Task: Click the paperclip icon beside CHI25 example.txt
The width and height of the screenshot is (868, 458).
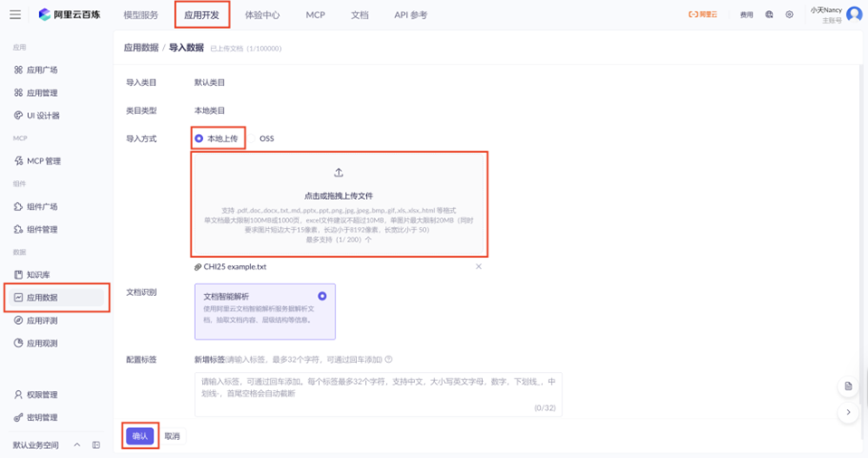Action: coord(198,267)
